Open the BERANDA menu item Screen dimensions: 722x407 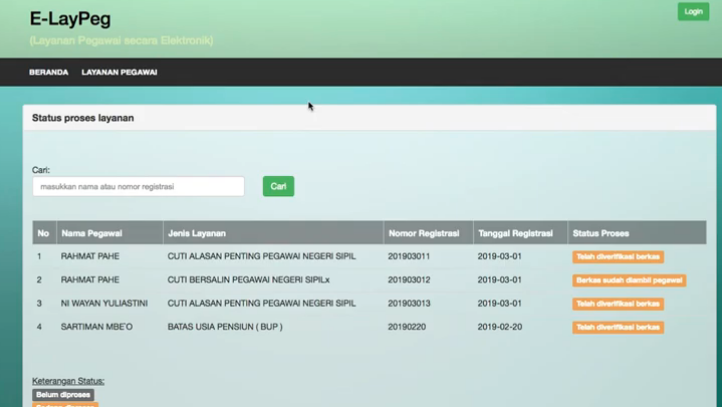tap(49, 72)
